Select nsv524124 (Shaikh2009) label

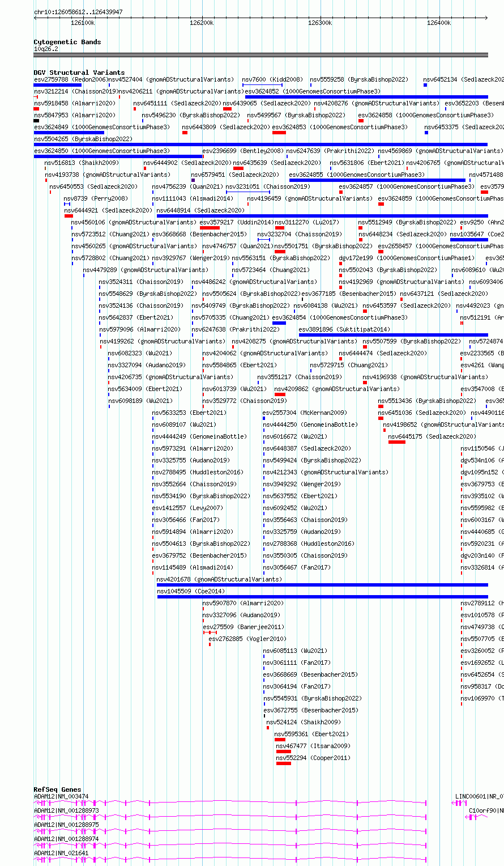pos(304,722)
